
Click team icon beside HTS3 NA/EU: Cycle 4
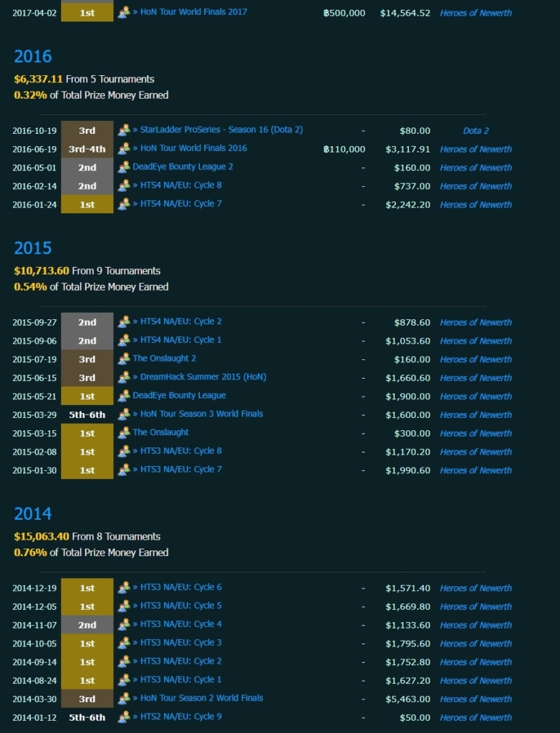point(123,624)
